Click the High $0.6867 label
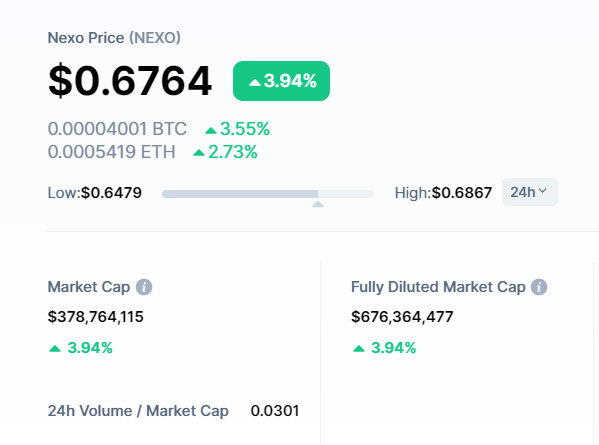 pyautogui.click(x=443, y=193)
